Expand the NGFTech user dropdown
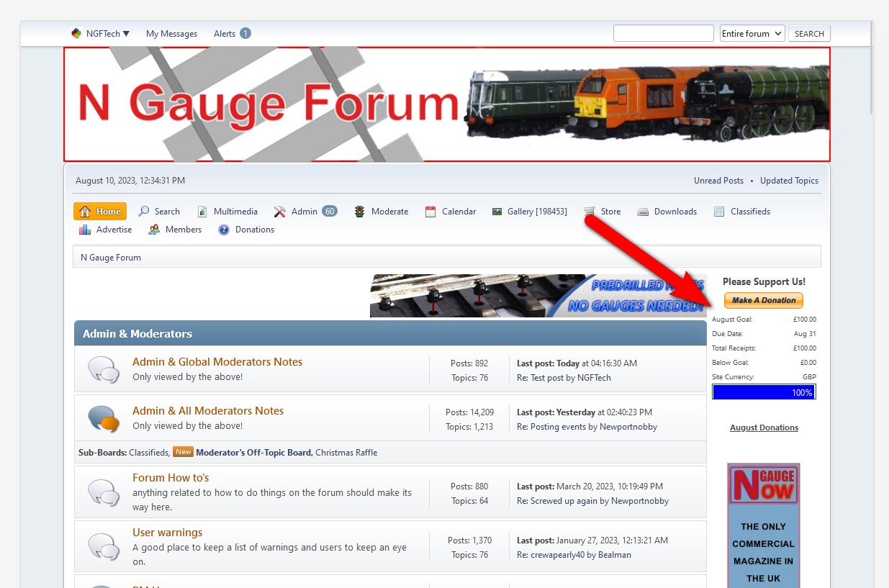The image size is (889, 588). 101,34
